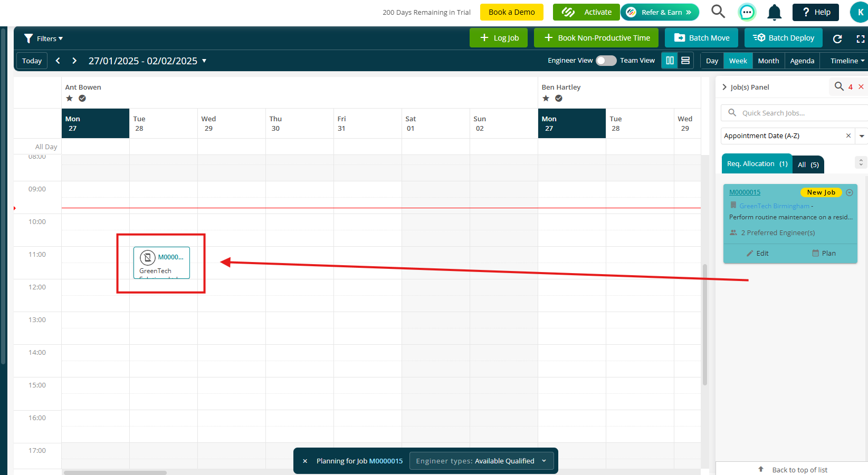Click the Batch Deploy button
The image size is (868, 475).
pos(784,38)
